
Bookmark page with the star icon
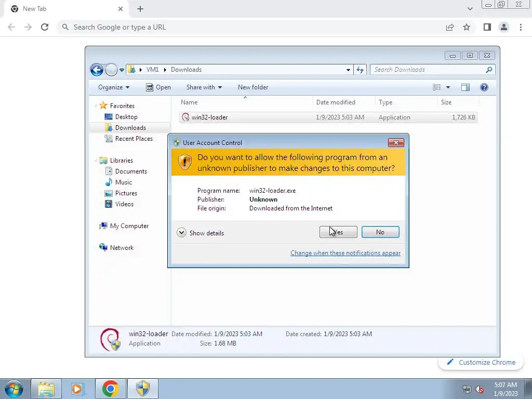tap(467, 27)
